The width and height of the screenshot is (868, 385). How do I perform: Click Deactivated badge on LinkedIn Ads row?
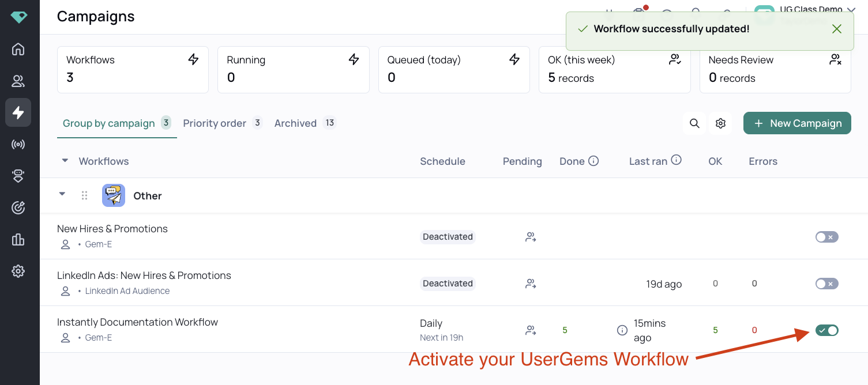click(x=448, y=284)
